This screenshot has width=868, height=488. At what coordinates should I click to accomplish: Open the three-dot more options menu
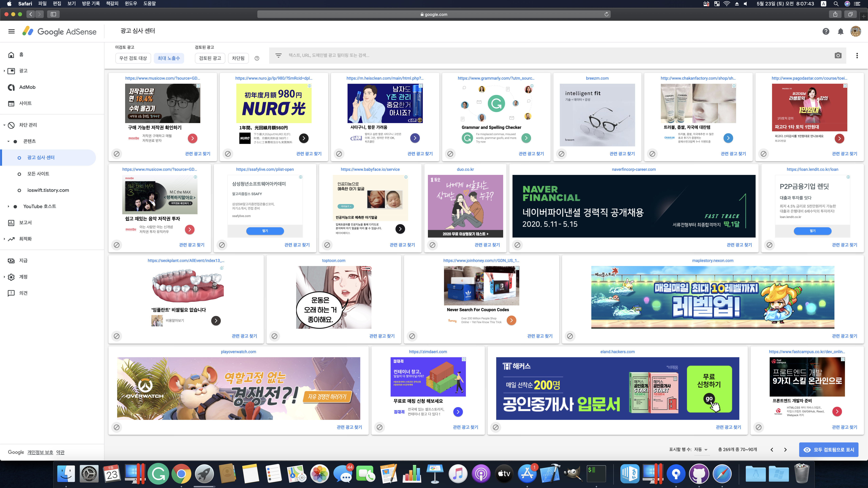857,56
